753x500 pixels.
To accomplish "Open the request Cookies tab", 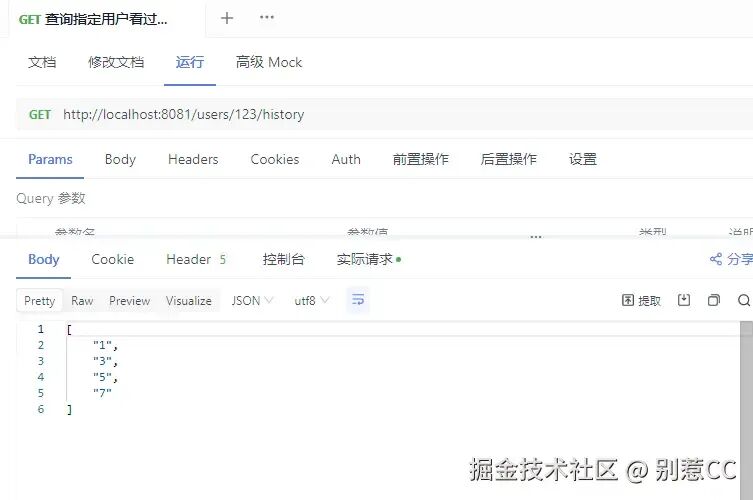I will (275, 159).
